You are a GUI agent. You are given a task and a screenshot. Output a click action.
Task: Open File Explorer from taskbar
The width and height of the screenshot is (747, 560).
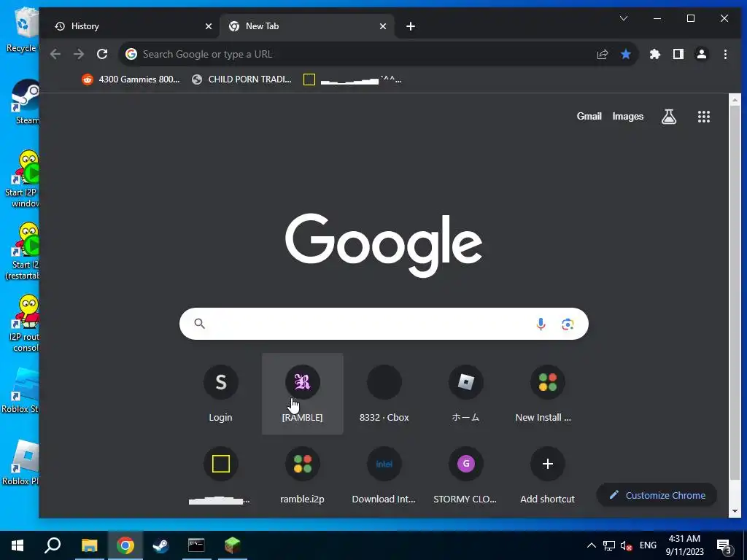(89, 545)
